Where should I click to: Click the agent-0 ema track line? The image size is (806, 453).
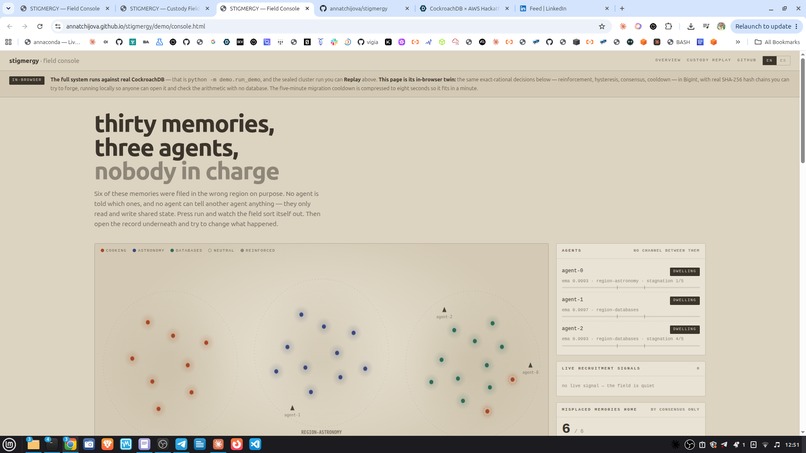click(x=630, y=287)
